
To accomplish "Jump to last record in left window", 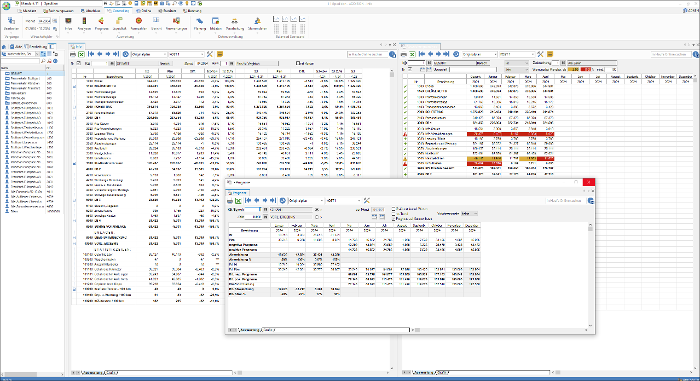I will pos(116,54).
